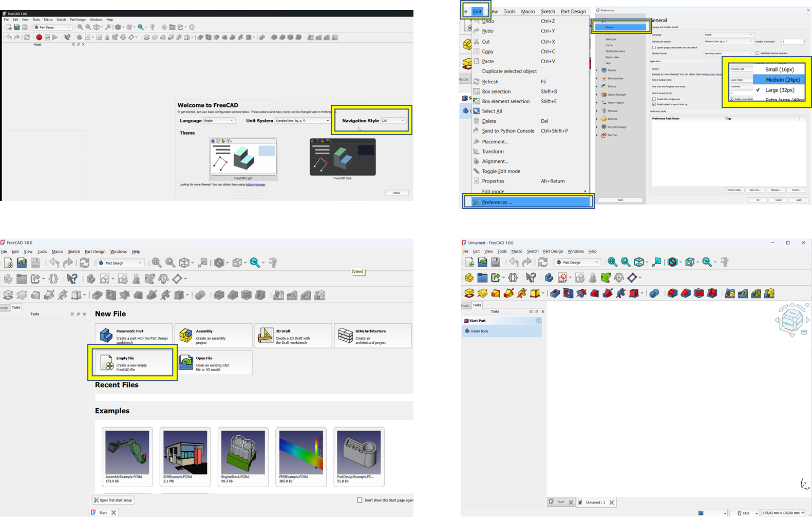The image size is (812, 517).
Task: Click Thickness tool in Unnamed document window
Action: coord(712,293)
